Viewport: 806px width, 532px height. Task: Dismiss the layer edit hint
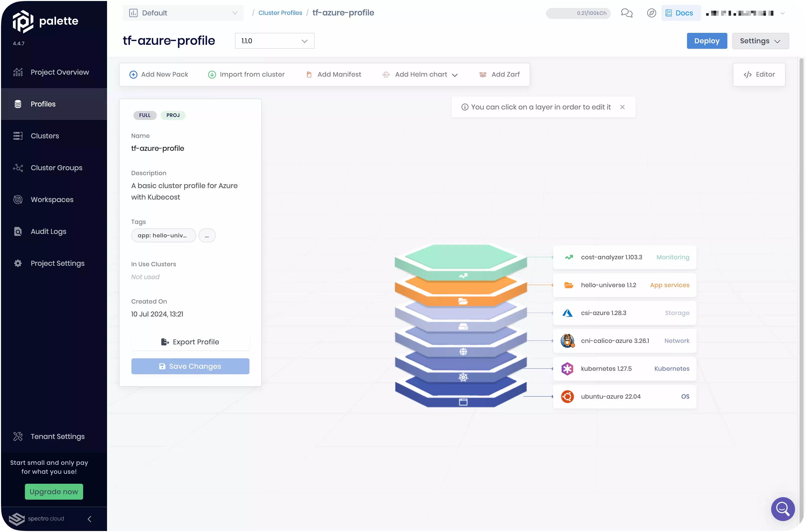click(622, 107)
